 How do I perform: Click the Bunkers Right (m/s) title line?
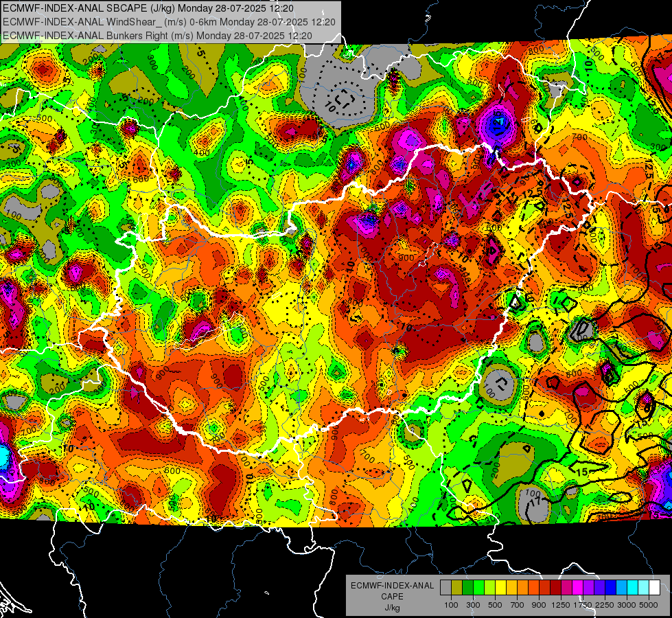pyautogui.click(x=157, y=36)
